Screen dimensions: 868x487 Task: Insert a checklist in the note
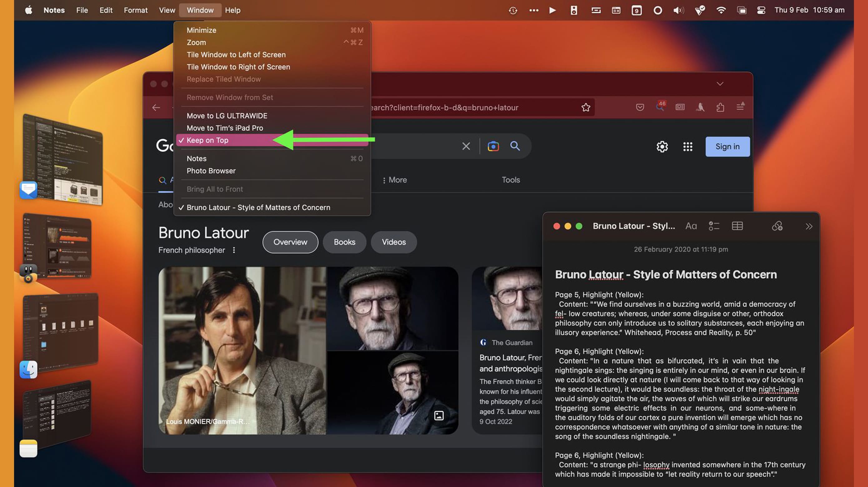(714, 226)
